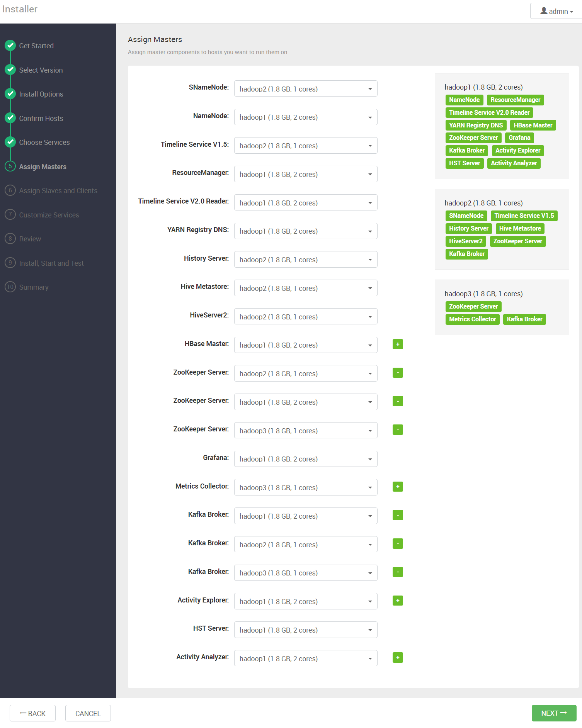Add another Metrics Collector with plus button
The height and width of the screenshot is (728, 582).
click(398, 487)
